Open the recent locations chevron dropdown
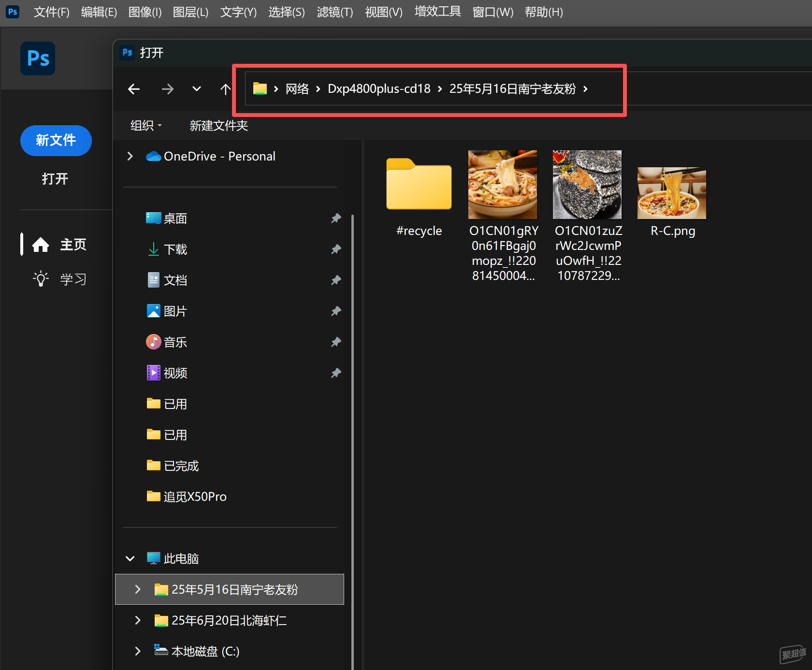The width and height of the screenshot is (812, 670). tap(196, 89)
